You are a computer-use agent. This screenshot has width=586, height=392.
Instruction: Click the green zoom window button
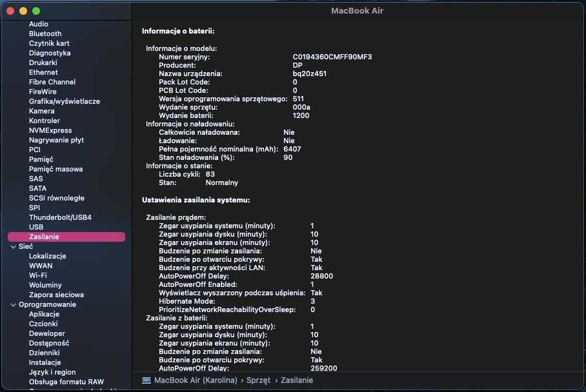(36, 11)
